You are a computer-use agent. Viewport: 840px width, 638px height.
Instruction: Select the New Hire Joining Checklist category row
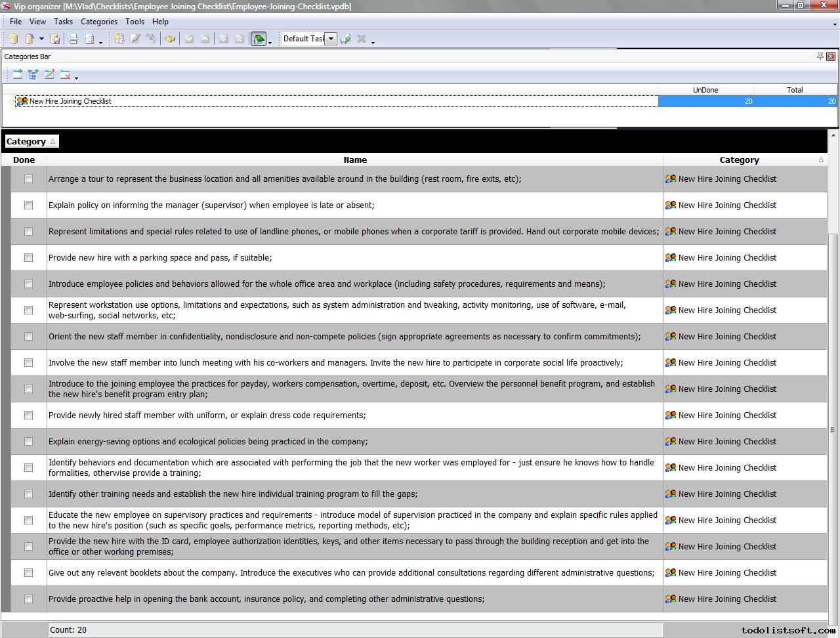[70, 102]
